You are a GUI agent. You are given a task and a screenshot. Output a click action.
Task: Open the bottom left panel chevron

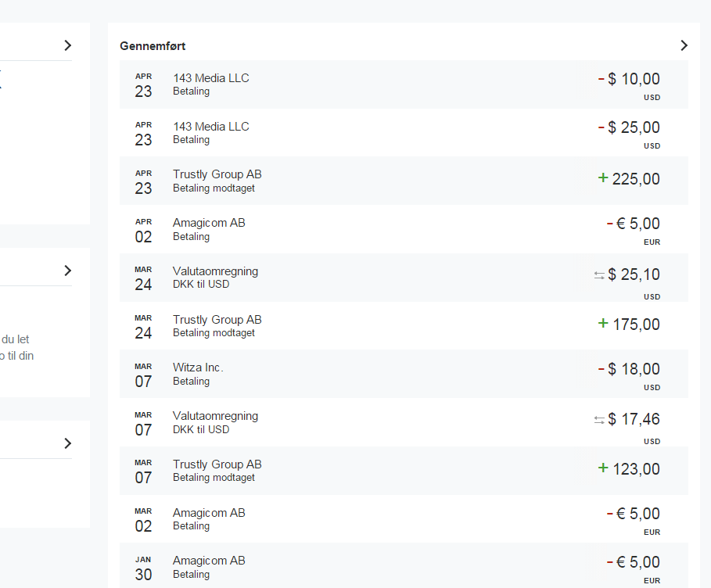(x=68, y=443)
